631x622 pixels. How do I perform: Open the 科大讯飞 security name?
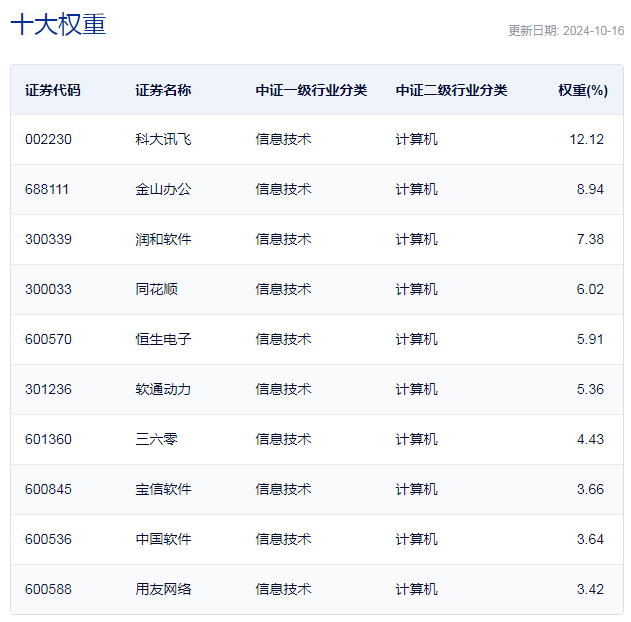163,139
